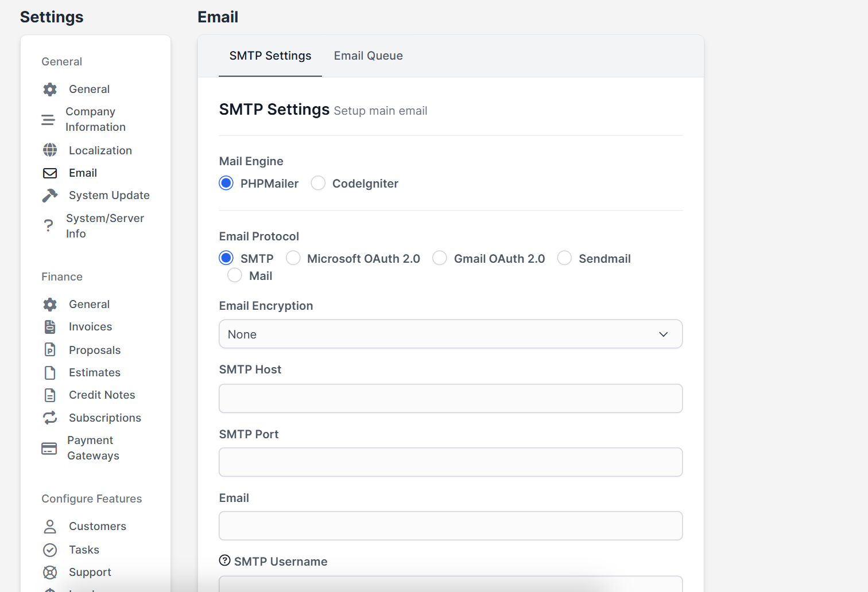Image resolution: width=868 pixels, height=592 pixels.
Task: Click the System/Server Info question mark icon
Action: 48,226
